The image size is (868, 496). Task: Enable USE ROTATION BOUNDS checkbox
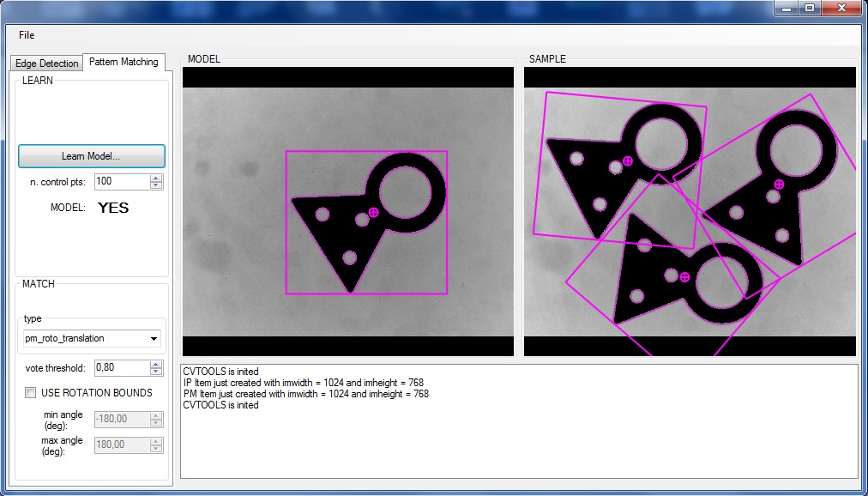[x=30, y=393]
